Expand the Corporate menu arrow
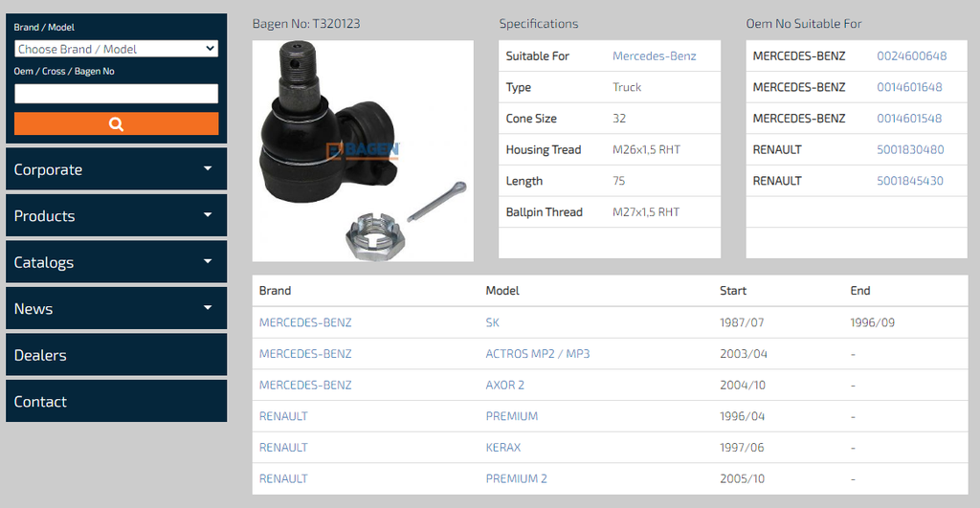 click(208, 168)
